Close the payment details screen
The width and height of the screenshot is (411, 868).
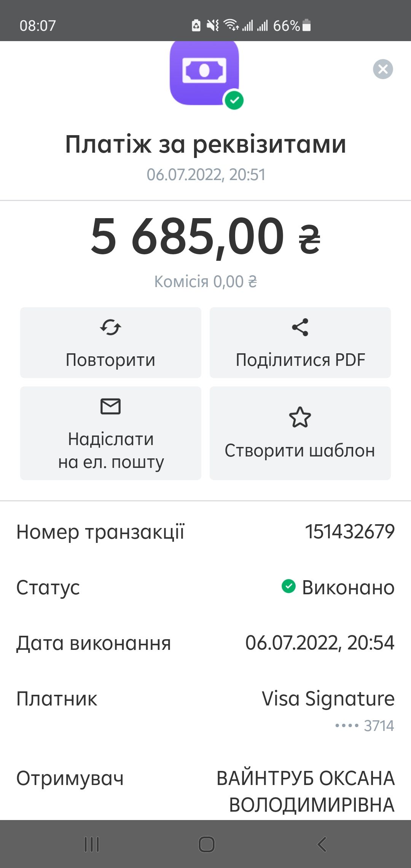[x=383, y=69]
